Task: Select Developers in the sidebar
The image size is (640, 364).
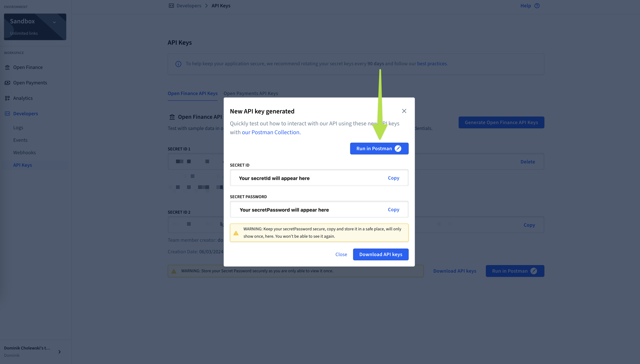Action: coord(26,113)
